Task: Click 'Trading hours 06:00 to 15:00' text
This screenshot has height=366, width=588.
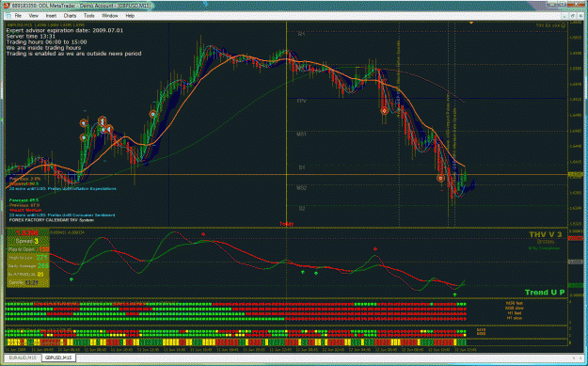Action: (46, 42)
